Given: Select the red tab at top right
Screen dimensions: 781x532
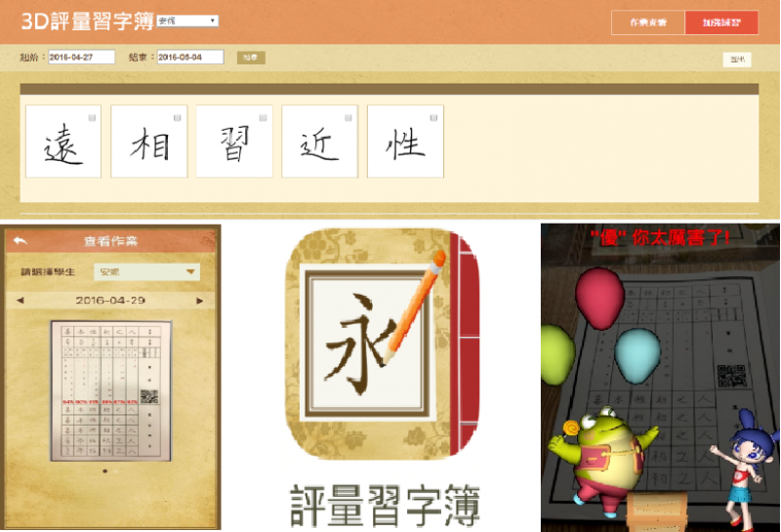Looking at the screenshot, I should point(720,22).
